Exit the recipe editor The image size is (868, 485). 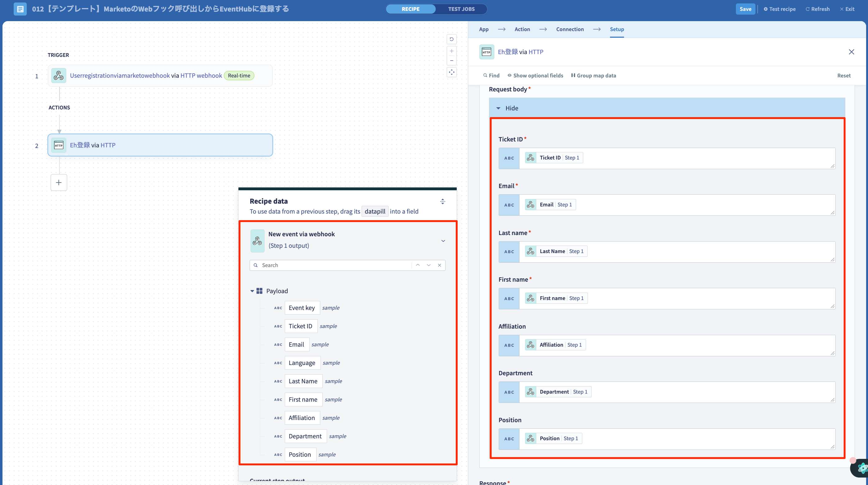pos(847,9)
